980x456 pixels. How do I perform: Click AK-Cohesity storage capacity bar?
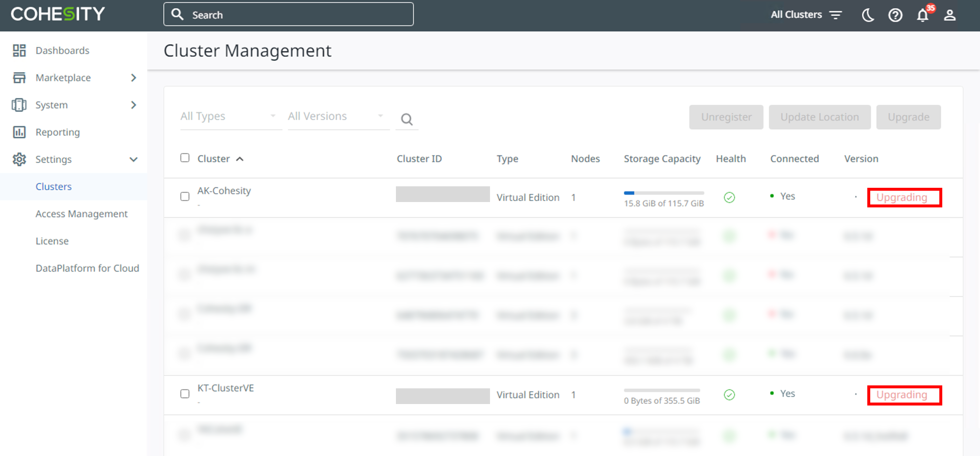(664, 193)
